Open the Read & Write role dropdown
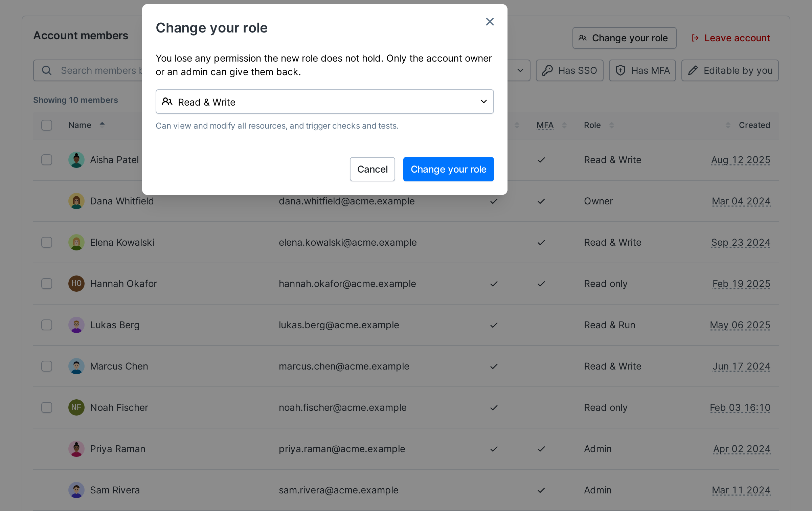This screenshot has width=812, height=511. click(324, 102)
